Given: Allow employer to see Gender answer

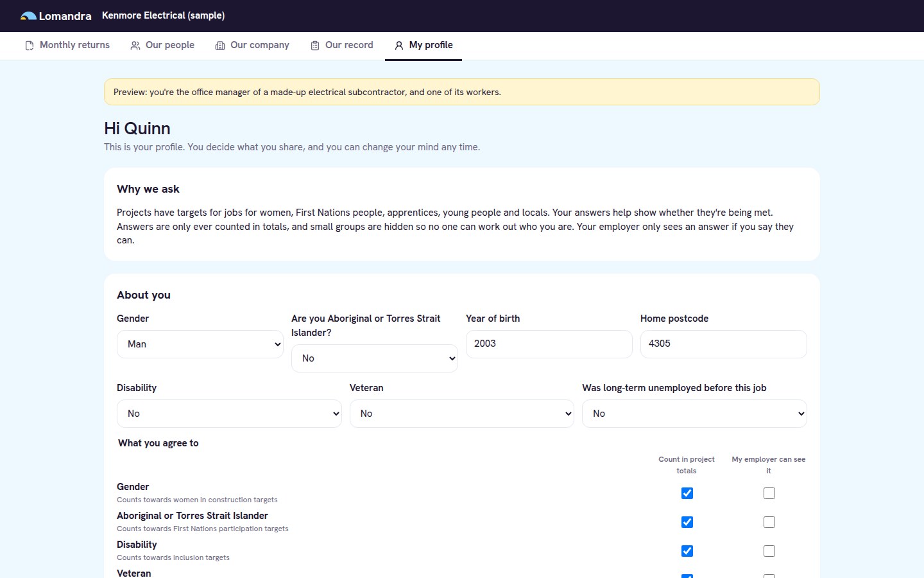Looking at the screenshot, I should click(769, 493).
